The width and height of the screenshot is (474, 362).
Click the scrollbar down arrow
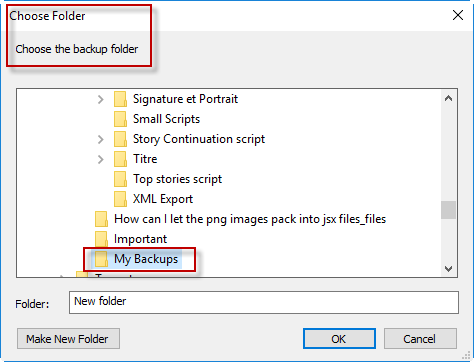pyautogui.click(x=449, y=269)
